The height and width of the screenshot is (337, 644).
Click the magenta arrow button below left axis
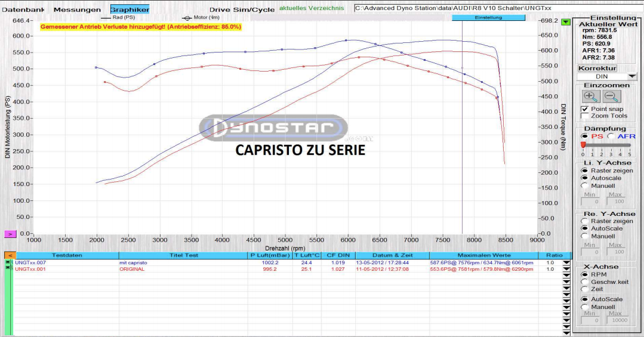tap(10, 234)
